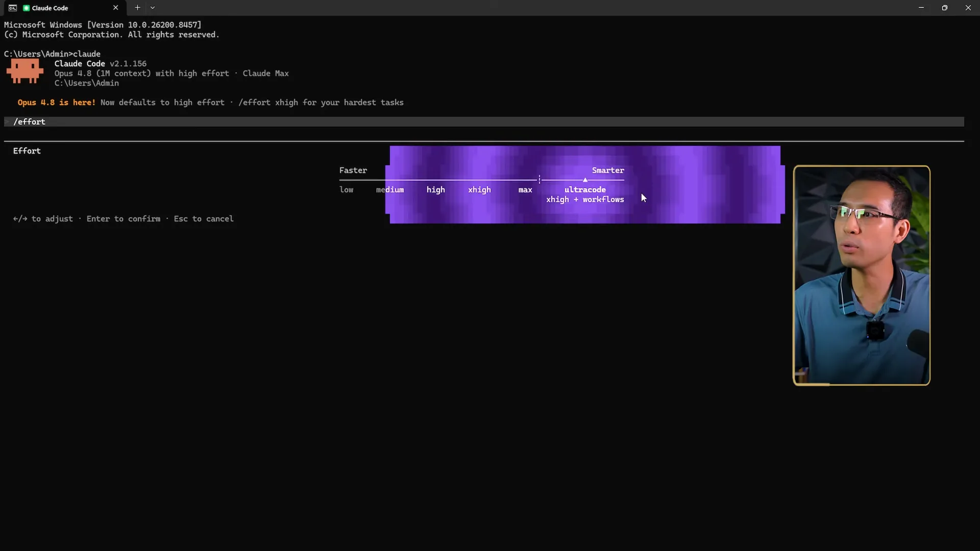980x551 pixels.
Task: Select the medium effort level
Action: pos(390,190)
